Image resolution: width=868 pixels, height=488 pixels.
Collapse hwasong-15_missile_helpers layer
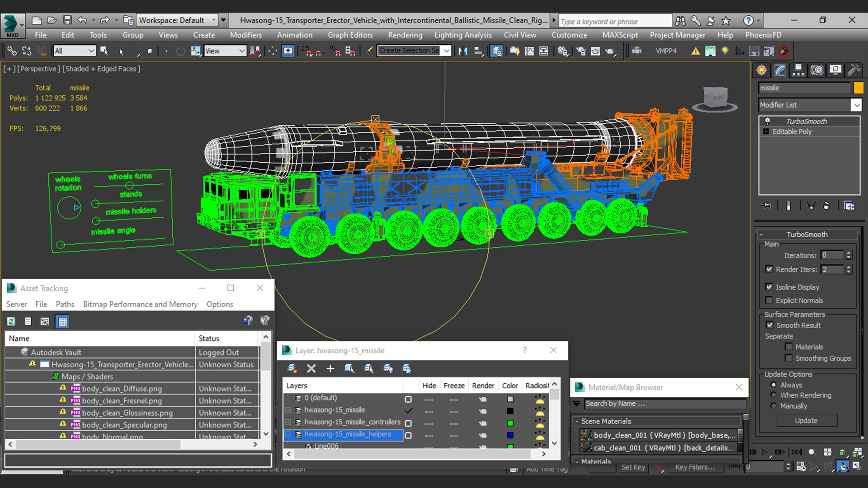[288, 434]
